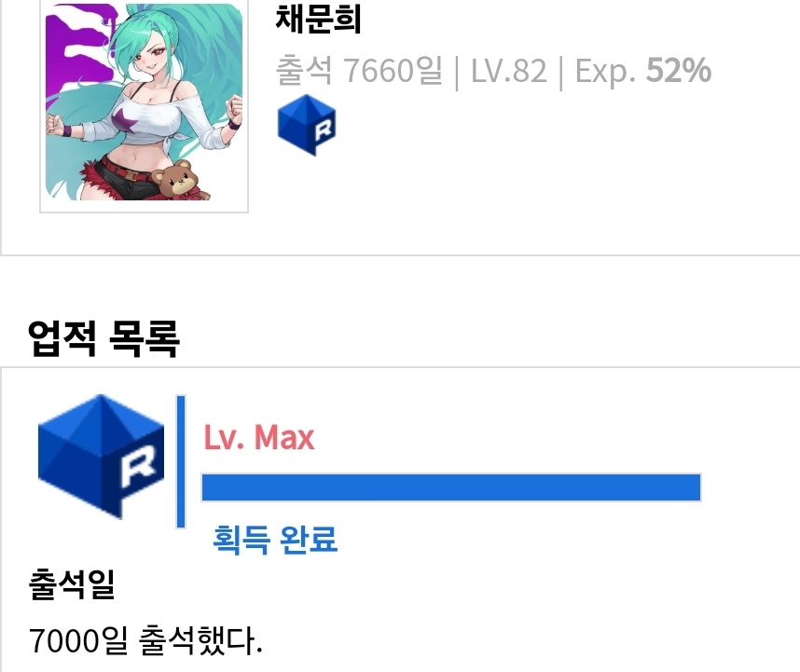The height and width of the screenshot is (672, 800).
Task: Click the LV.82 level label
Action: coord(508,71)
